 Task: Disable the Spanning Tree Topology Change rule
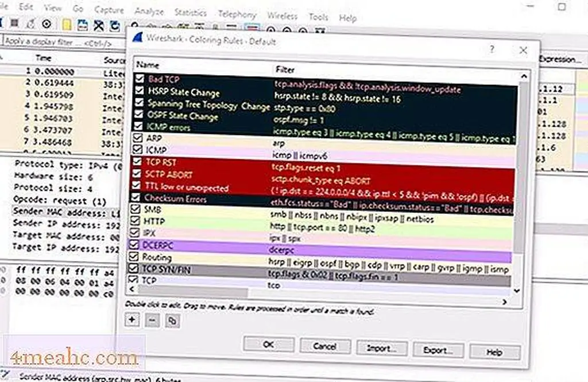tap(139, 102)
